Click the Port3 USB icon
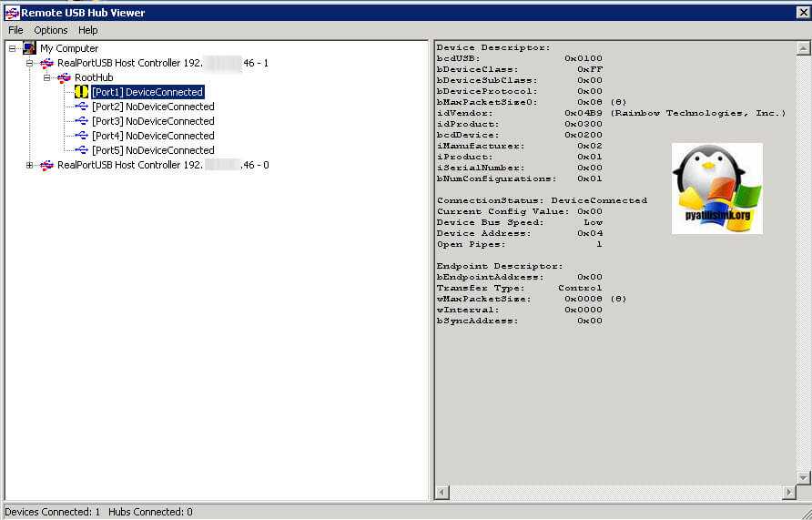The image size is (812, 520). [x=81, y=121]
